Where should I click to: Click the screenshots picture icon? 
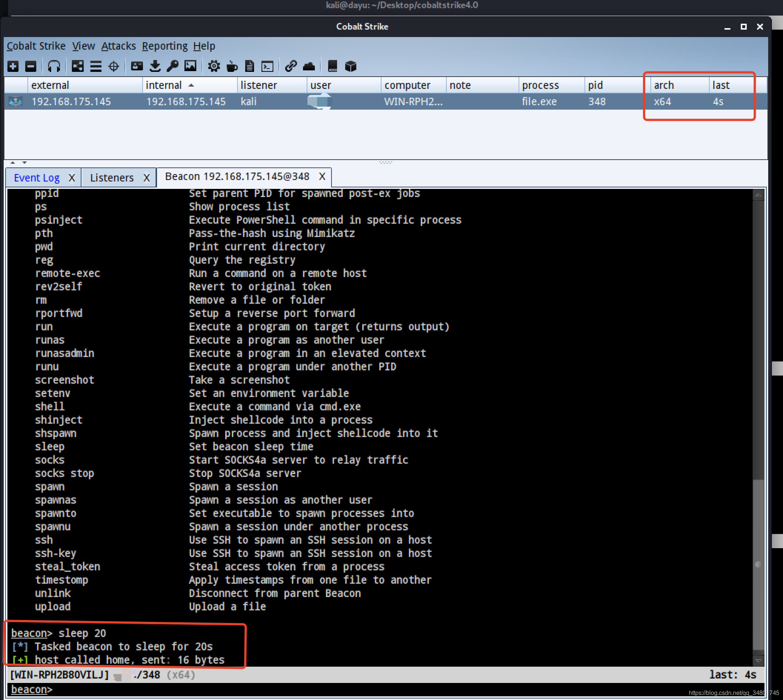coord(190,66)
